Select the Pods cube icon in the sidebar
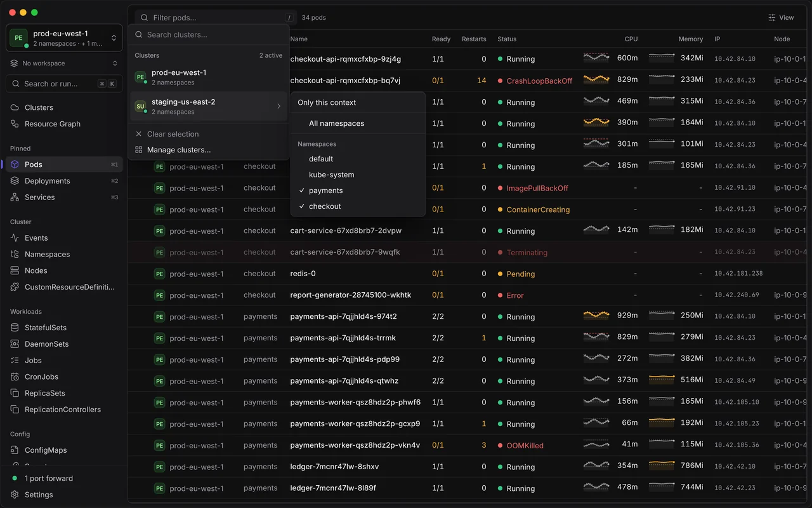 coord(15,164)
